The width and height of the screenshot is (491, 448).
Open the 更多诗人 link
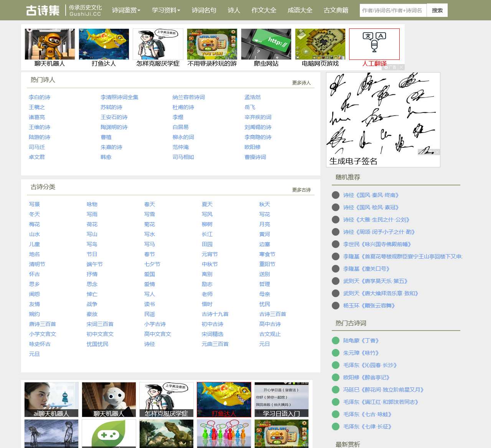click(x=301, y=83)
